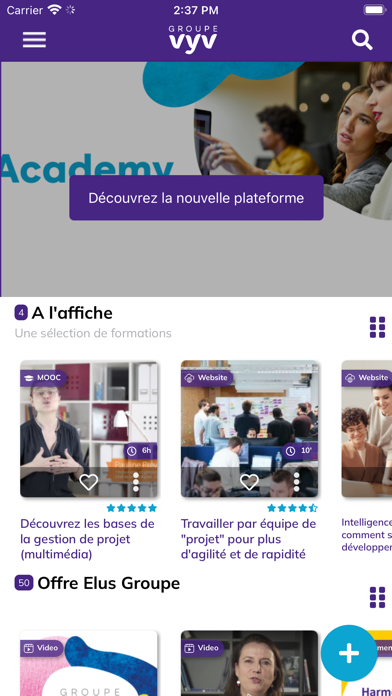Open Découvrez les bases de la gestion de projet

87,539
